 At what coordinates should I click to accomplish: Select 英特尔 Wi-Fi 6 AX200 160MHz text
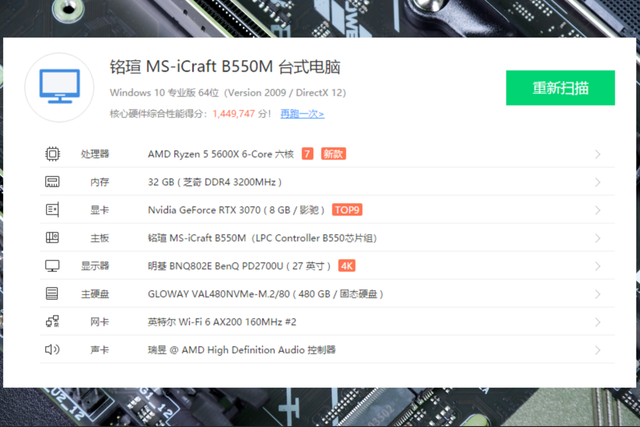(x=222, y=322)
